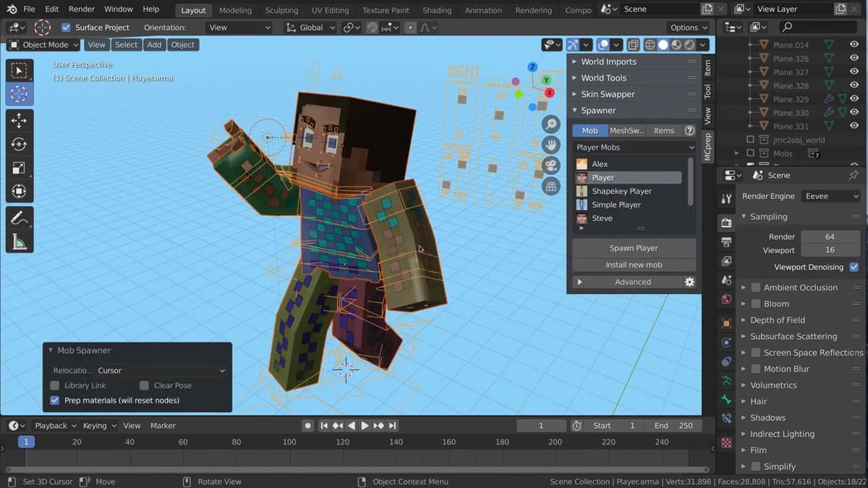Enable the Bloom checkbox
The image size is (868, 488).
[756, 304]
